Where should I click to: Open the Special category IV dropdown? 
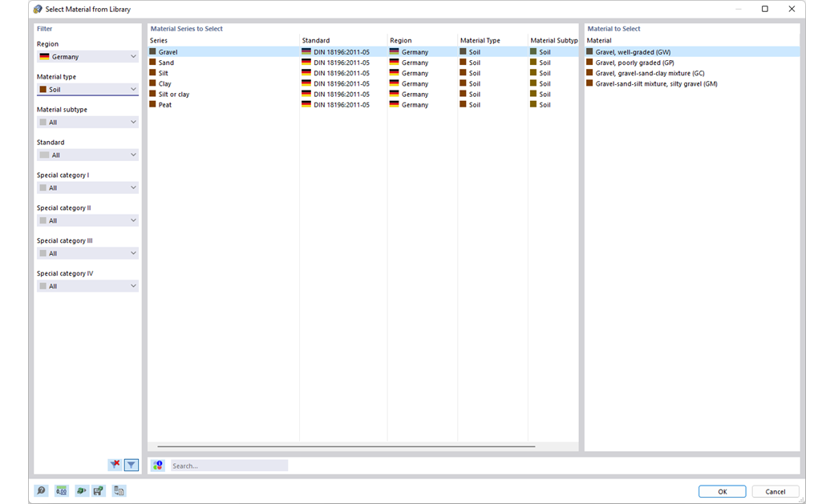pos(87,286)
